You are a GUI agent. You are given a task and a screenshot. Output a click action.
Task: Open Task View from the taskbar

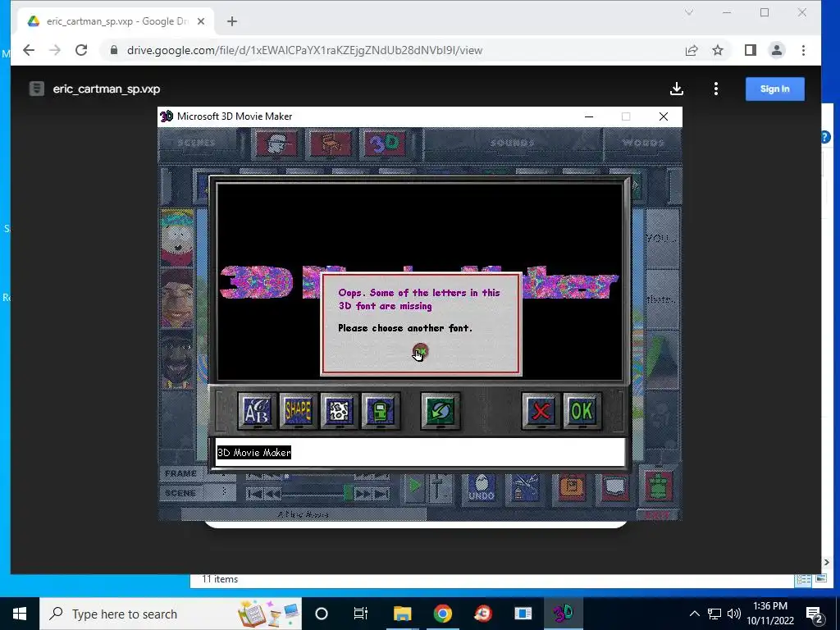[x=361, y=614]
